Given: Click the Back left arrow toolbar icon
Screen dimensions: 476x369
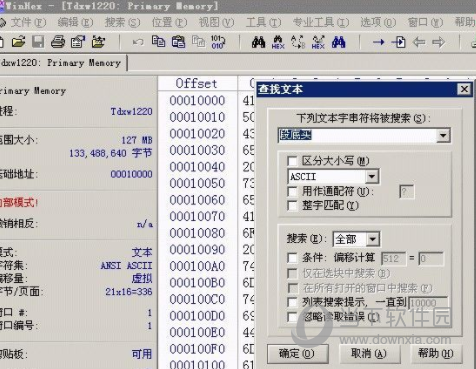Looking at the screenshot, I should [419, 42].
